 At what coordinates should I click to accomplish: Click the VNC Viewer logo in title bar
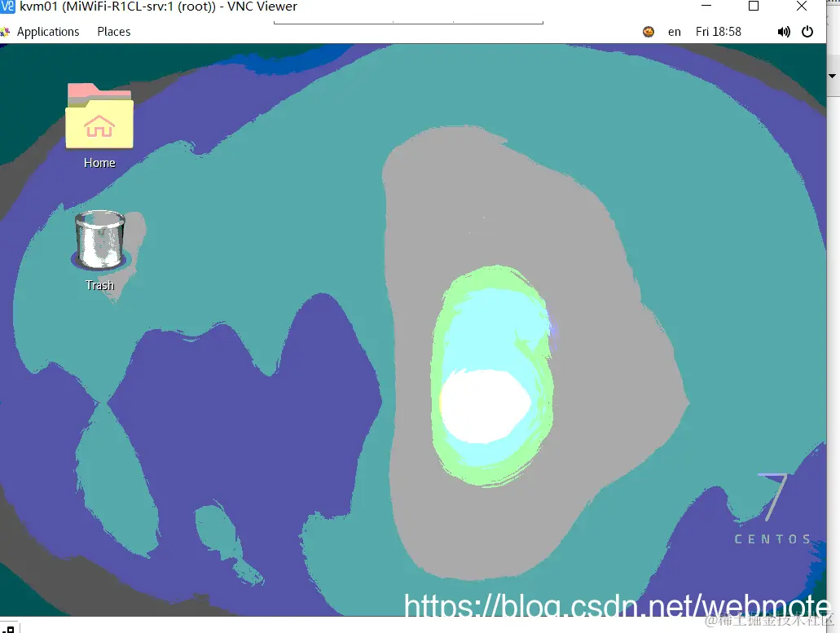[x=7, y=6]
